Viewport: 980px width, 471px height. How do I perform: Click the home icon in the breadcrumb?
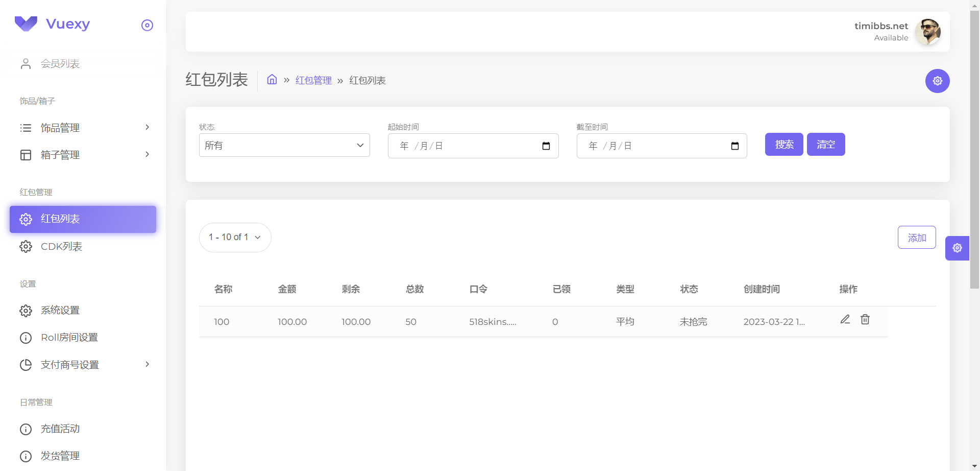pyautogui.click(x=272, y=79)
